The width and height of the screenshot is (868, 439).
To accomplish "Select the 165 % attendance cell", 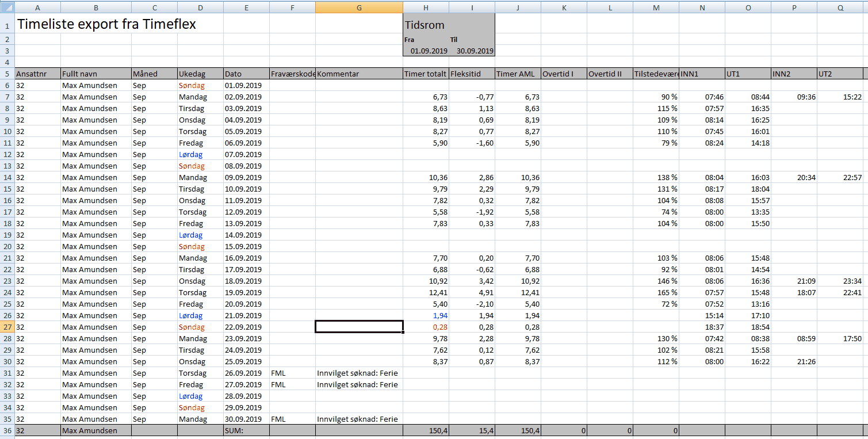I will [667, 292].
